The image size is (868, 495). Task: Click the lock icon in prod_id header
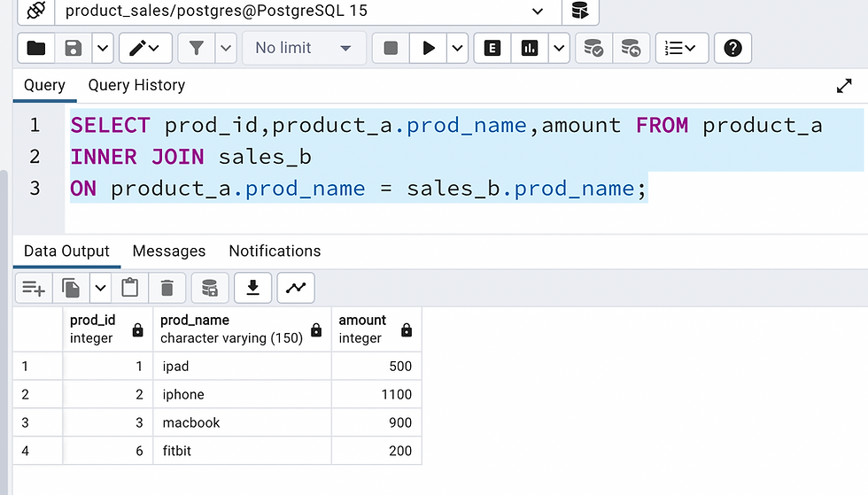[x=138, y=330]
